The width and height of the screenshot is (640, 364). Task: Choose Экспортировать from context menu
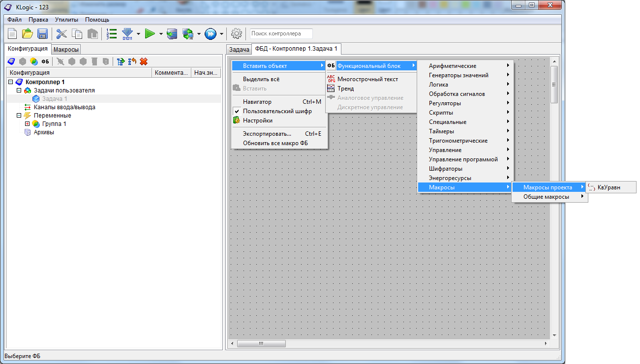pyautogui.click(x=267, y=133)
